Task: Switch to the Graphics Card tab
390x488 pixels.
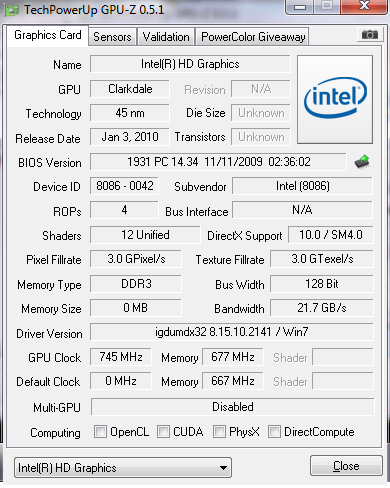Action: point(48,35)
